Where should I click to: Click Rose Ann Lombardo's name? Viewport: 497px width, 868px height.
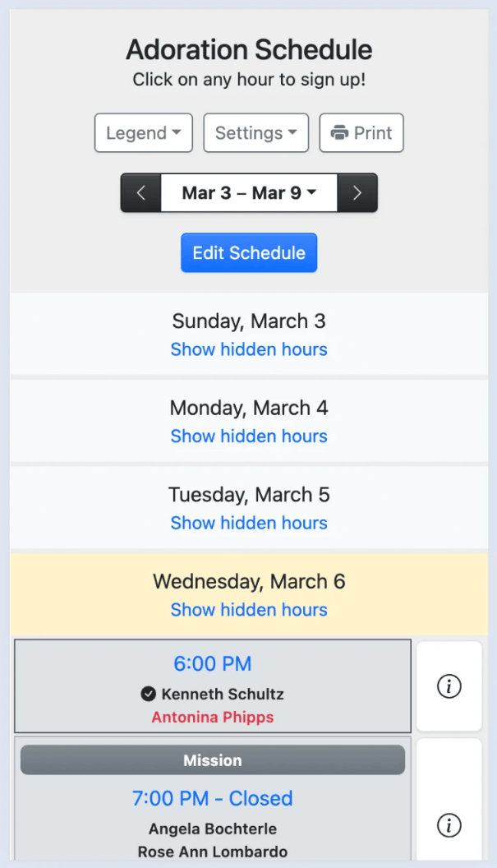tap(212, 852)
